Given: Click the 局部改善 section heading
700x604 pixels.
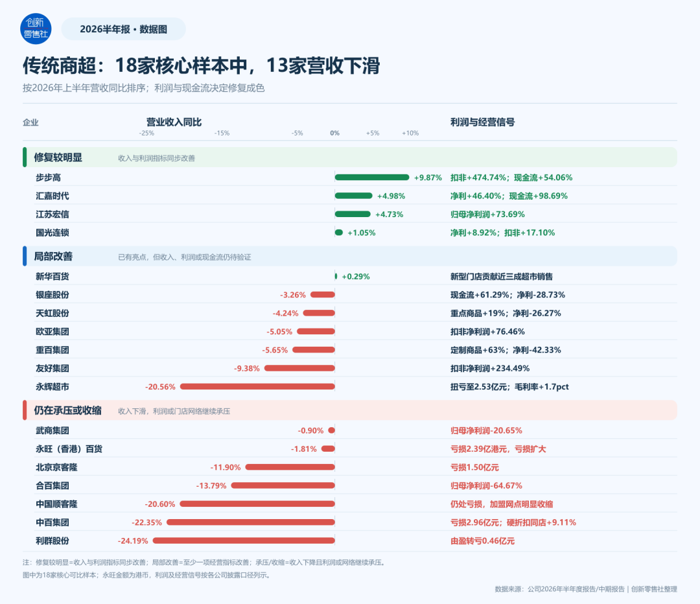Looking at the screenshot, I should tap(53, 256).
